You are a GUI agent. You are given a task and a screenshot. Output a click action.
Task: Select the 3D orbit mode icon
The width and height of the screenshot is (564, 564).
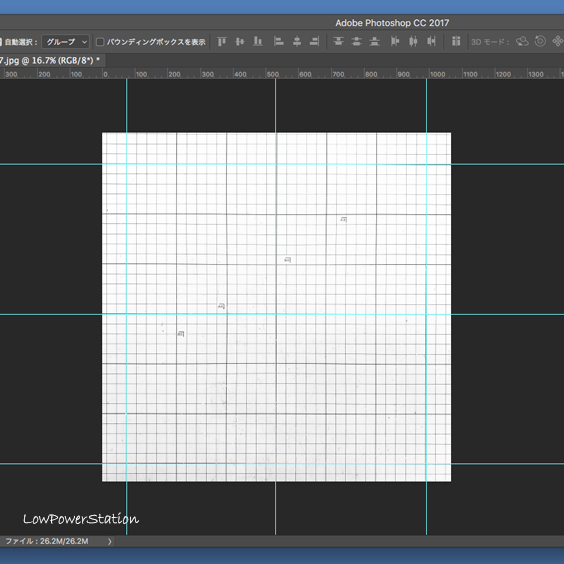pos(522,42)
